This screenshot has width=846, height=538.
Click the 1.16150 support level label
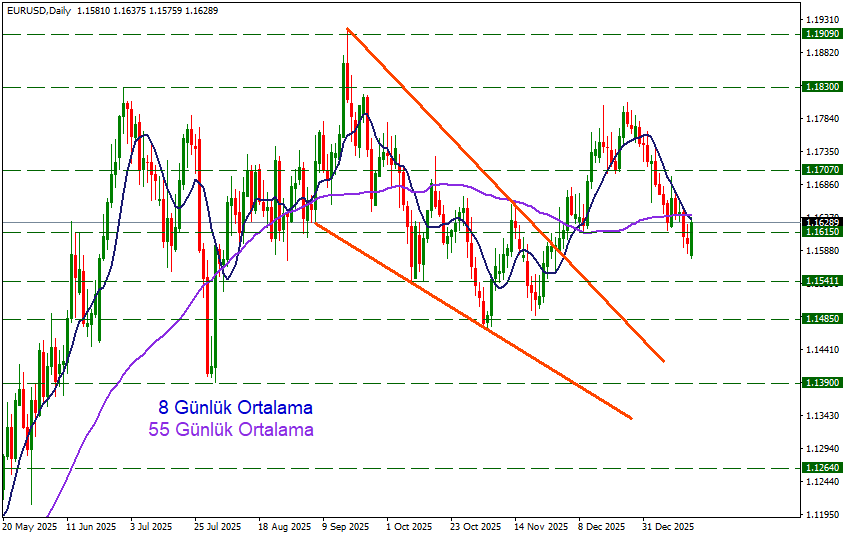pos(824,231)
